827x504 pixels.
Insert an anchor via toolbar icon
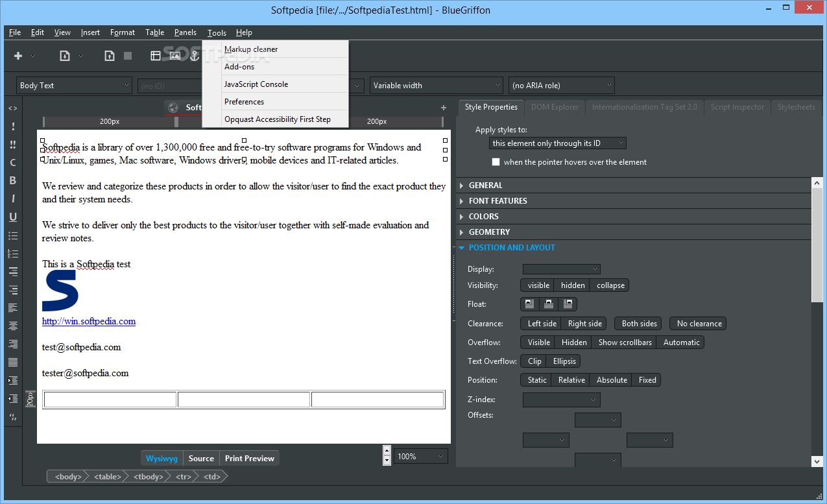[194, 56]
